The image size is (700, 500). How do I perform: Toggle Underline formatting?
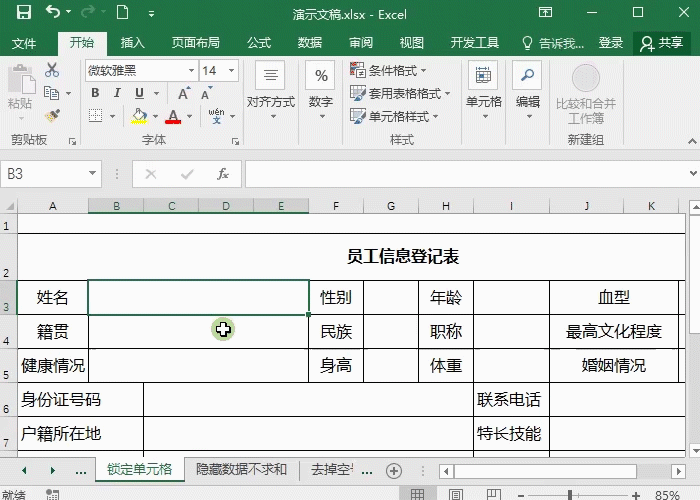140,93
